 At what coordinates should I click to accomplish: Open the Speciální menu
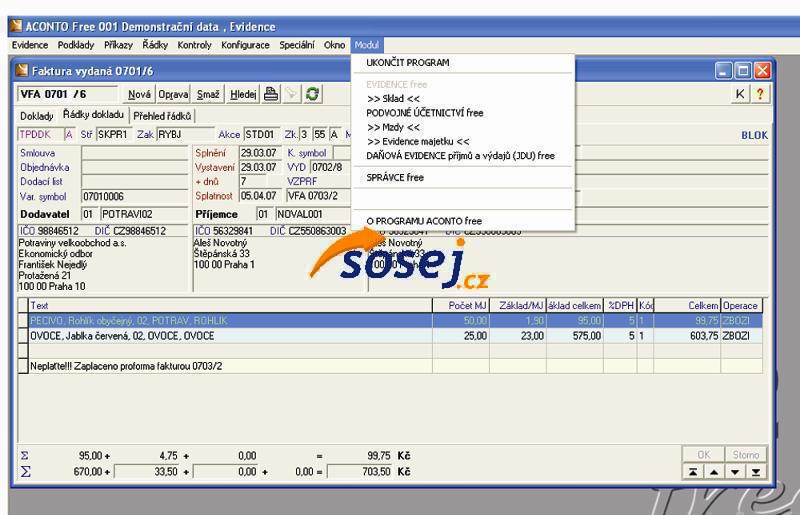click(x=297, y=45)
